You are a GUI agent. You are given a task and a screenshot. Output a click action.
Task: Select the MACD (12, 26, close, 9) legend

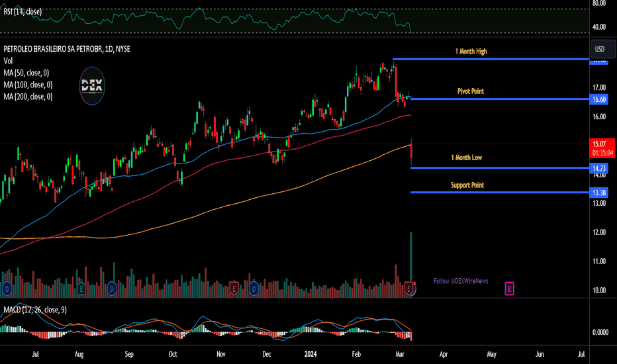[x=35, y=310]
